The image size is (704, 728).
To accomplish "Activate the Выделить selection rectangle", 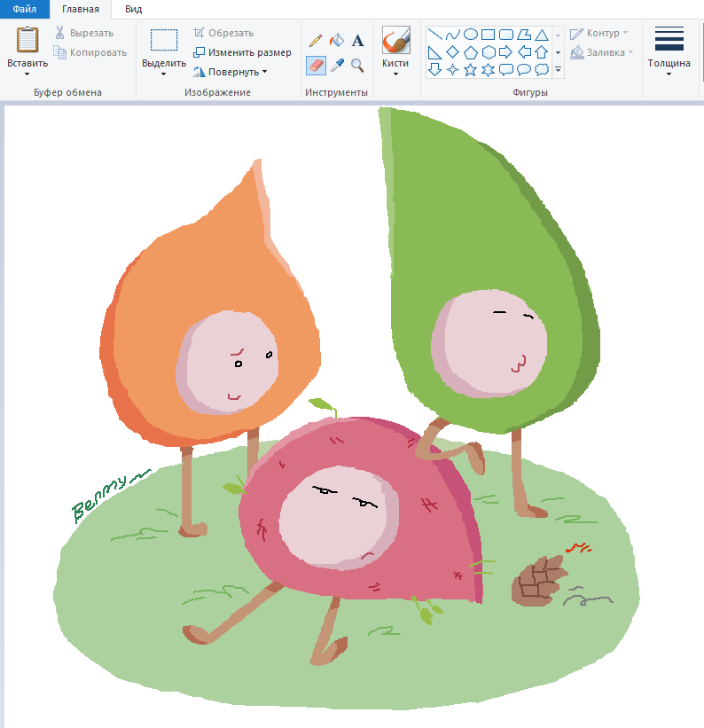I will tap(164, 40).
